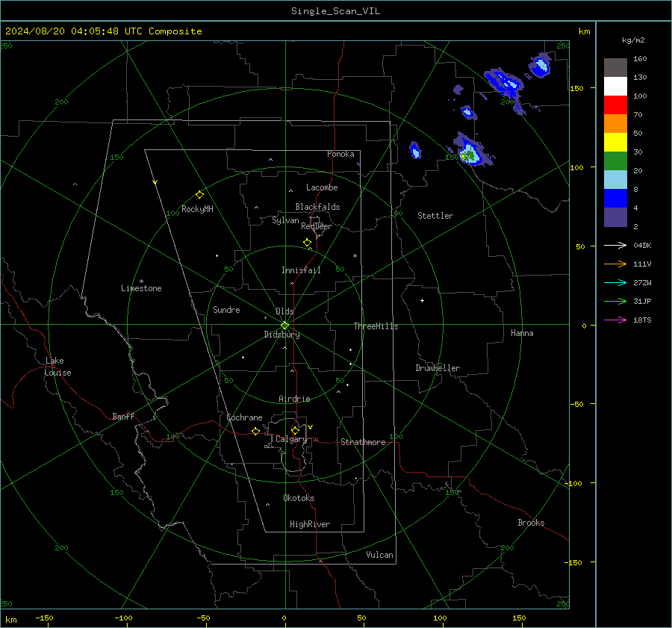Click the RockyMH label
This screenshot has height=628, width=672.
(197, 209)
